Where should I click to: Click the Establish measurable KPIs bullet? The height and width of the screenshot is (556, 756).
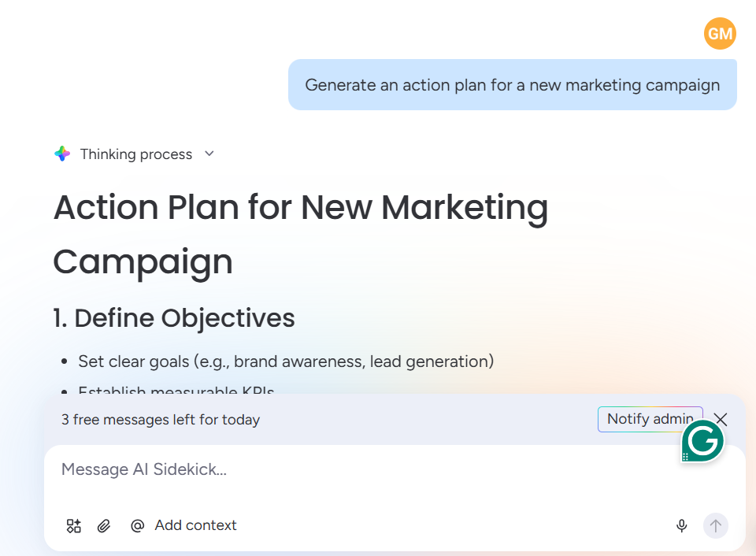click(176, 390)
